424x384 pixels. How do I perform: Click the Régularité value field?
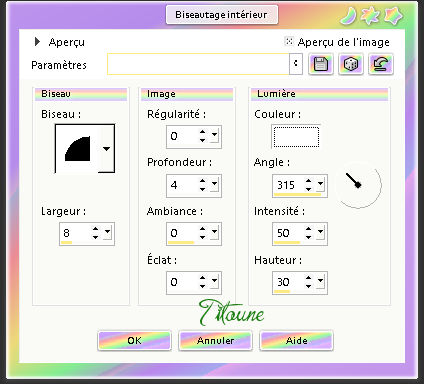coord(182,136)
